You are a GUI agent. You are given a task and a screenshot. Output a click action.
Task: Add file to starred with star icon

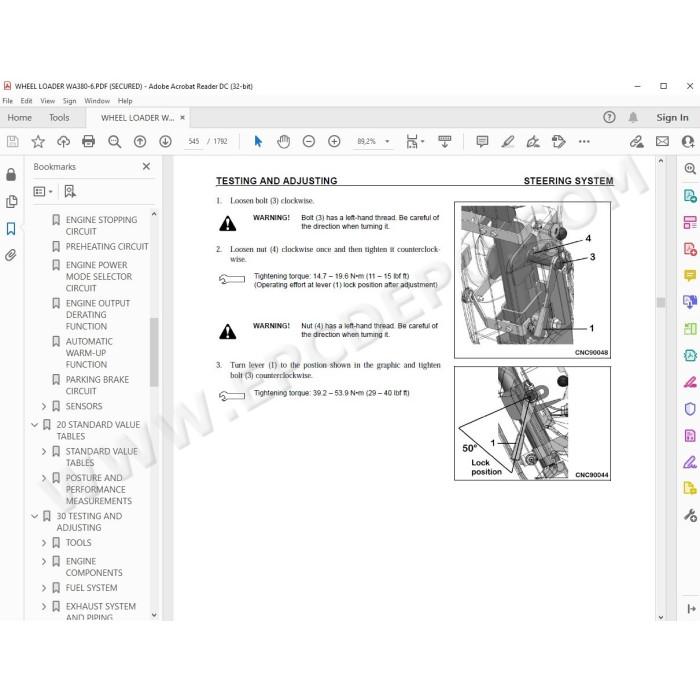point(38,142)
